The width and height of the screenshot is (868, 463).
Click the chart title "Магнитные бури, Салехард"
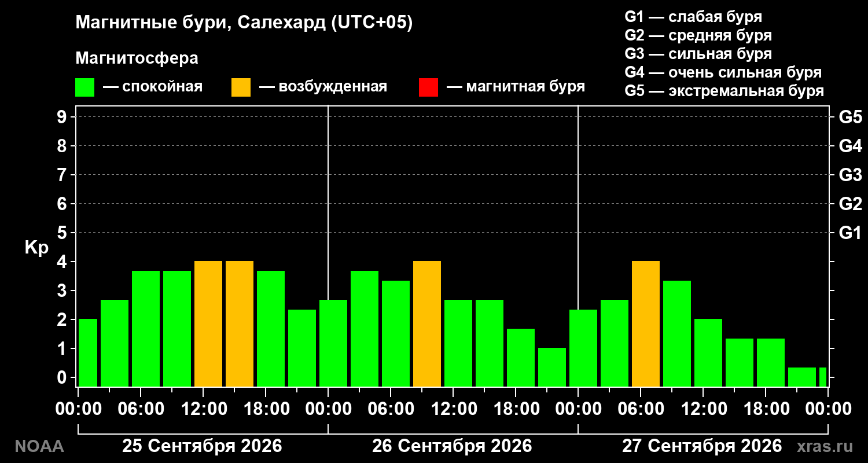201,24
